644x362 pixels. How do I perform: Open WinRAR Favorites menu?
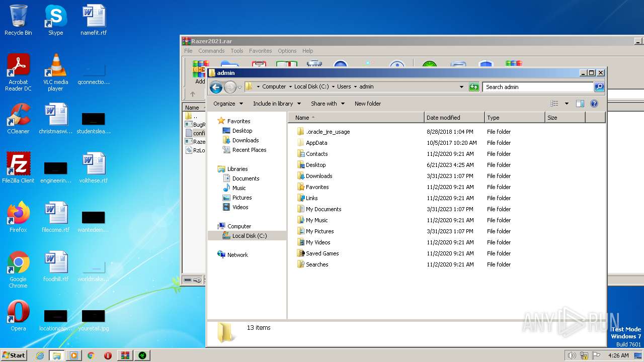[x=260, y=51]
